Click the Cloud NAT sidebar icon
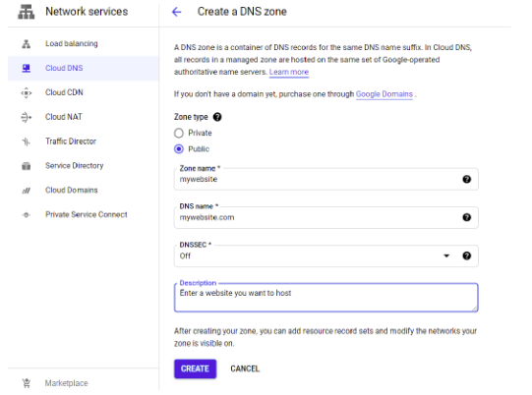 [27, 117]
